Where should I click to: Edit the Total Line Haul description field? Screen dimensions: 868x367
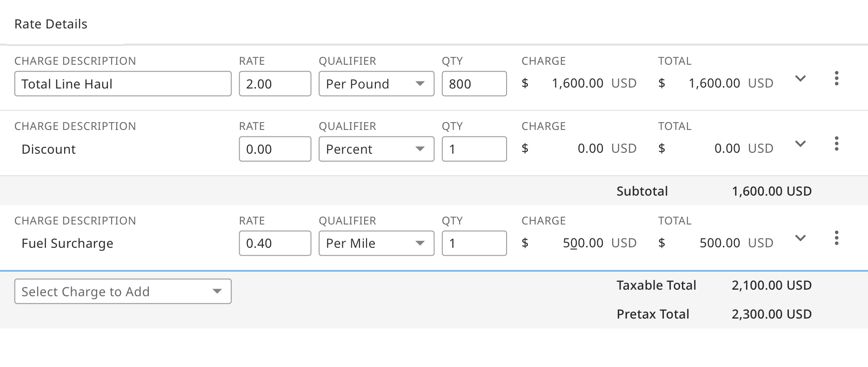[x=123, y=84]
